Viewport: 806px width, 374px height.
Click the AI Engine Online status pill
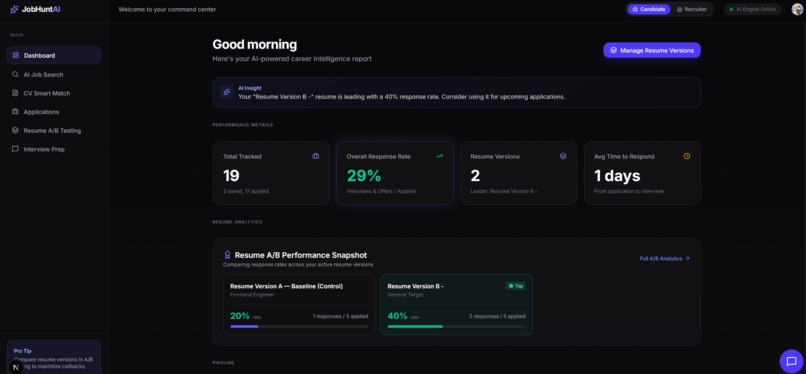point(753,9)
